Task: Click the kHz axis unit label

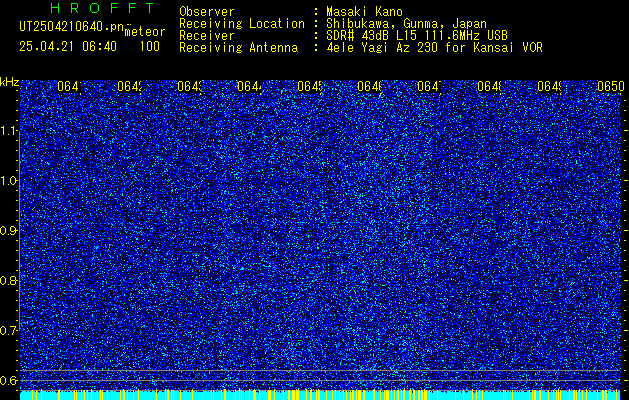Action: [x=10, y=83]
